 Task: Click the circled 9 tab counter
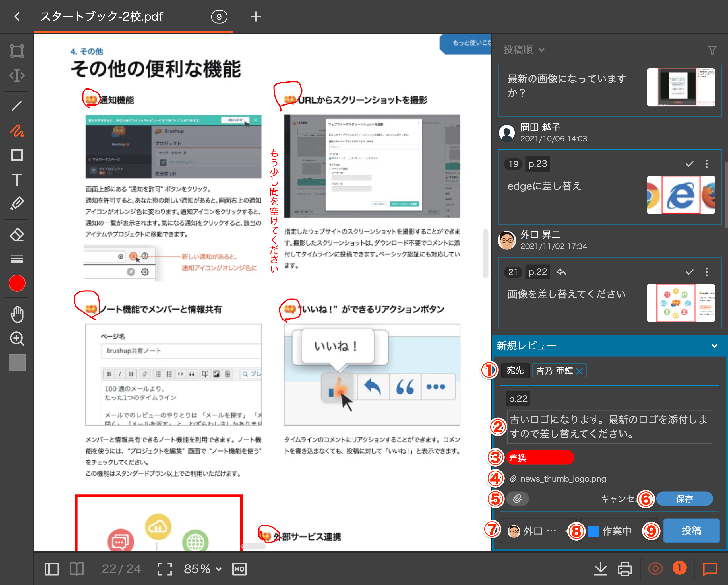(219, 17)
